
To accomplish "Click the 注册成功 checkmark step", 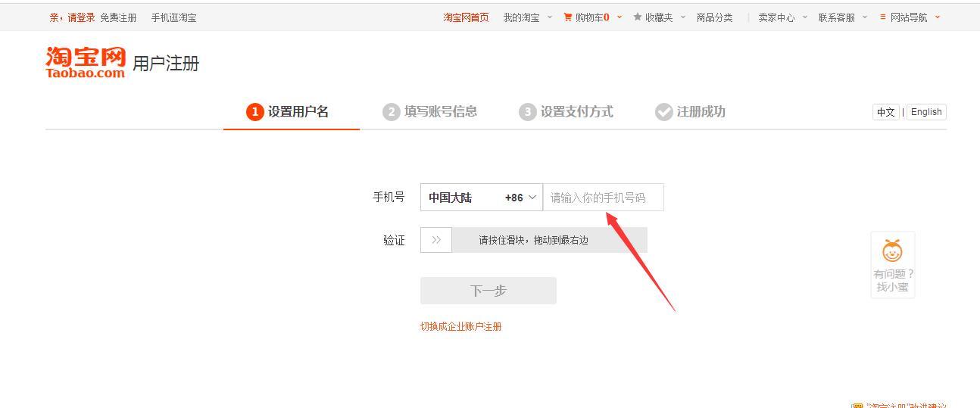I will click(690, 112).
